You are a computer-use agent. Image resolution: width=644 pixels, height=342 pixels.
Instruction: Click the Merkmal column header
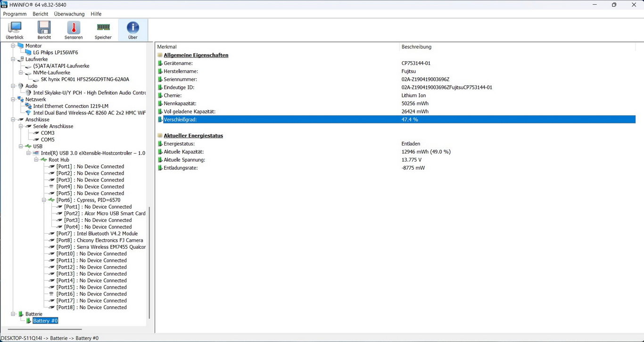point(167,47)
